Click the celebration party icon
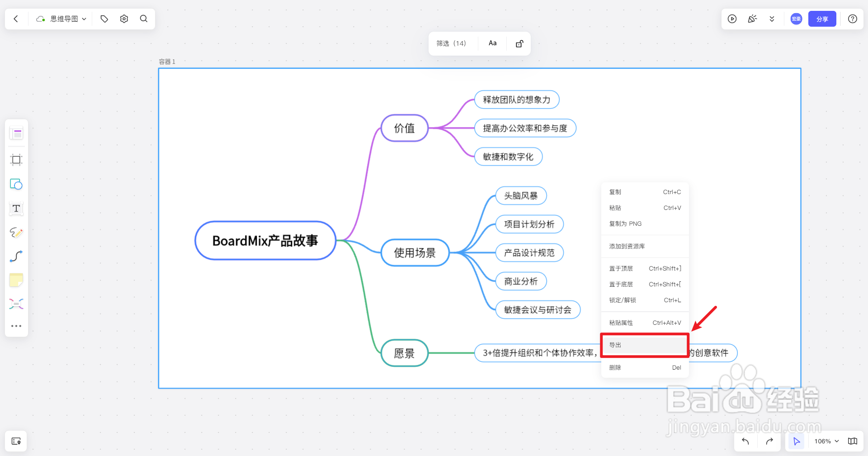The width and height of the screenshot is (868, 456). [x=752, y=19]
